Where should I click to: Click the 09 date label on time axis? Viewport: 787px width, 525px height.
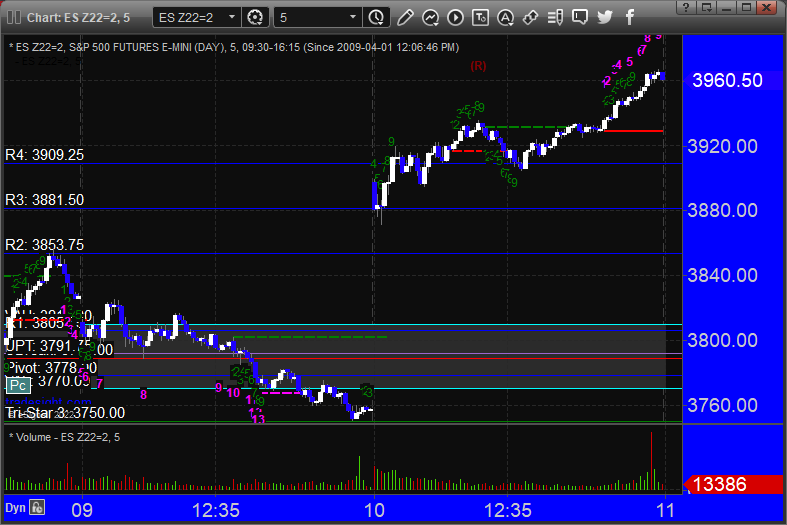(x=82, y=510)
